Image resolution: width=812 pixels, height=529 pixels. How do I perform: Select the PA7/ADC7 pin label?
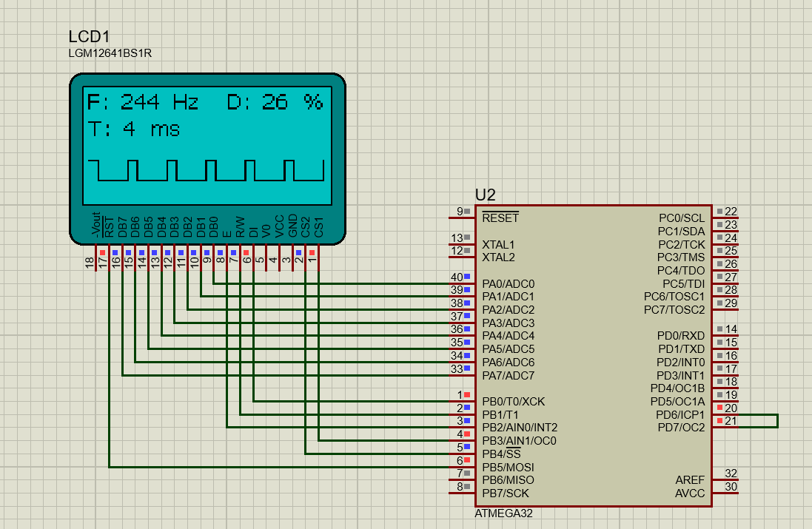(x=508, y=375)
